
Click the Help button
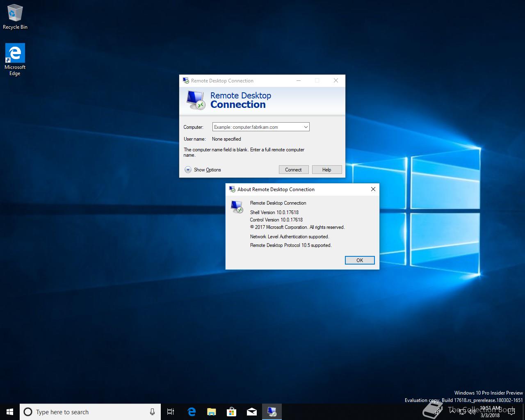(326, 170)
